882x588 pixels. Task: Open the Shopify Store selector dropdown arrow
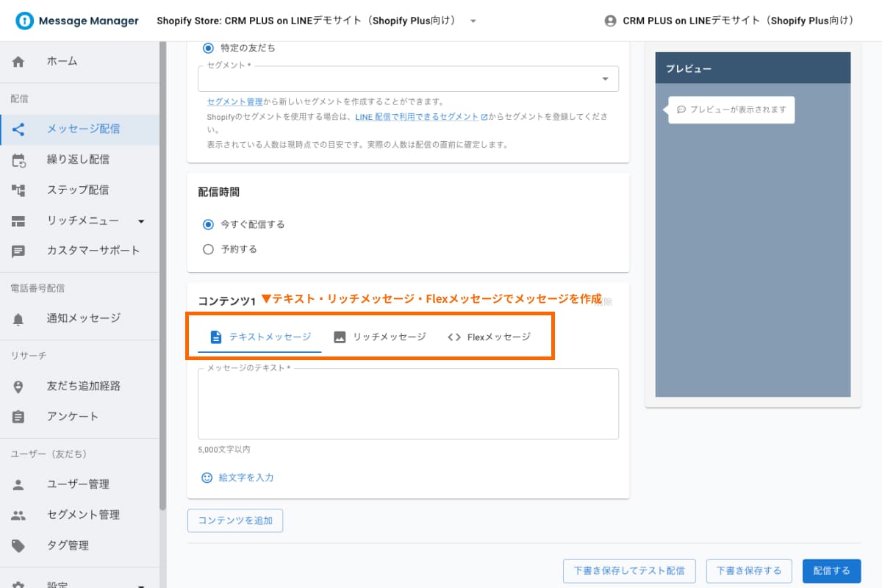473,21
